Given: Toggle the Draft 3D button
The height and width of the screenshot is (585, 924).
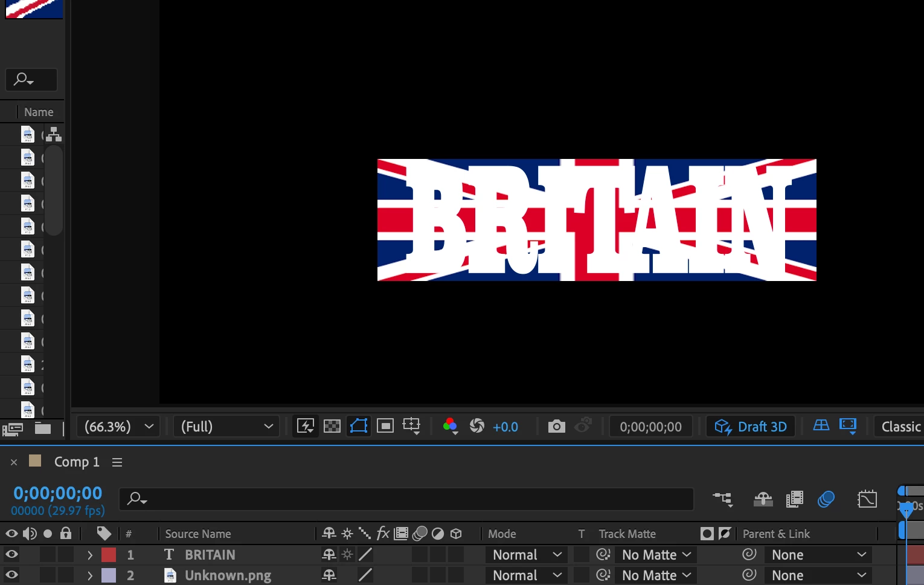Looking at the screenshot, I should (x=751, y=427).
